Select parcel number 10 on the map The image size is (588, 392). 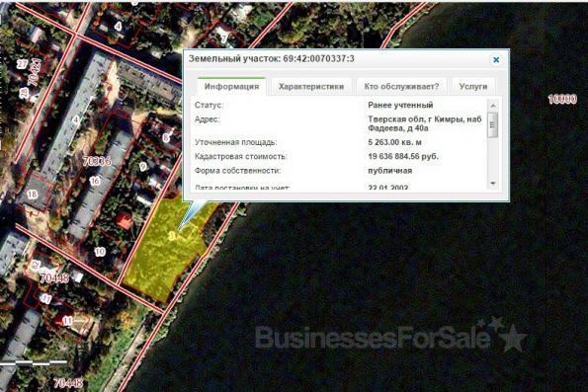[100, 252]
